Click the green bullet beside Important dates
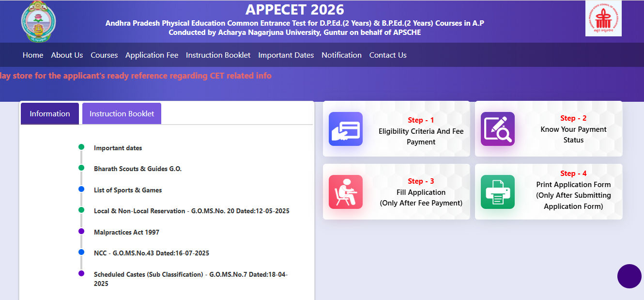This screenshot has width=644, height=300. click(81, 147)
